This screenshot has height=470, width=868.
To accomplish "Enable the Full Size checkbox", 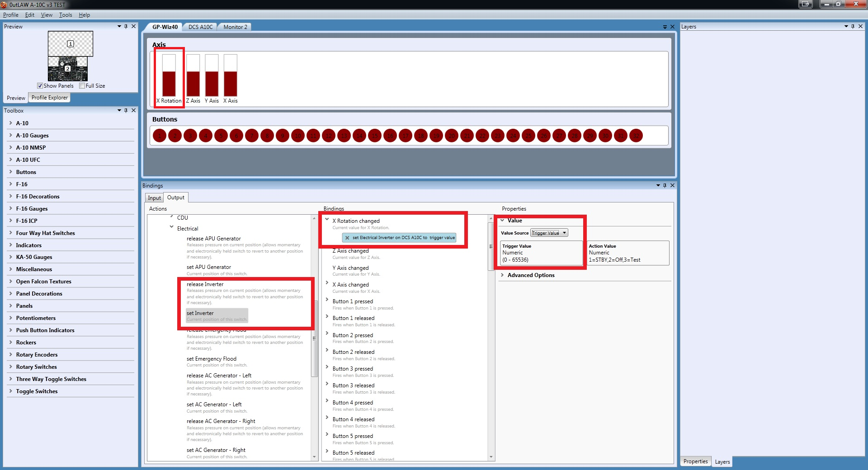I will coord(82,86).
